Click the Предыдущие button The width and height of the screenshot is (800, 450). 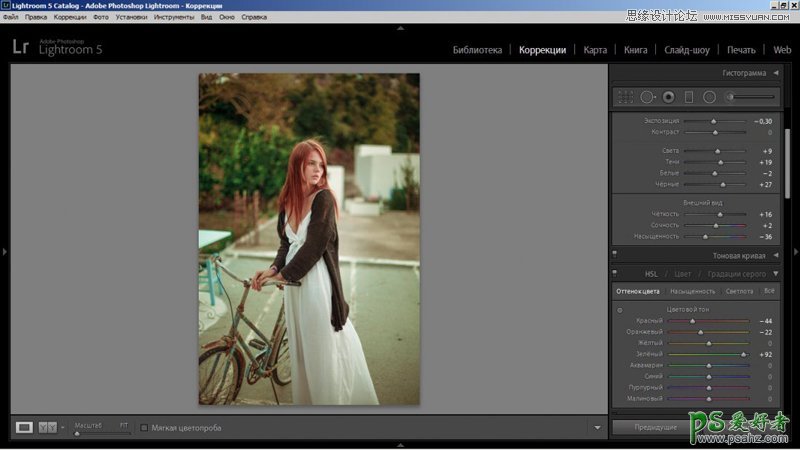[657, 427]
